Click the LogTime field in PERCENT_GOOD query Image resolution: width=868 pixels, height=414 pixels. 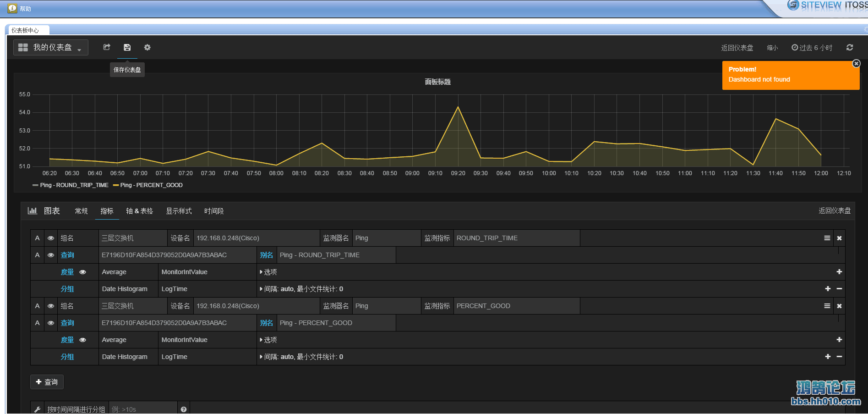(x=207, y=357)
